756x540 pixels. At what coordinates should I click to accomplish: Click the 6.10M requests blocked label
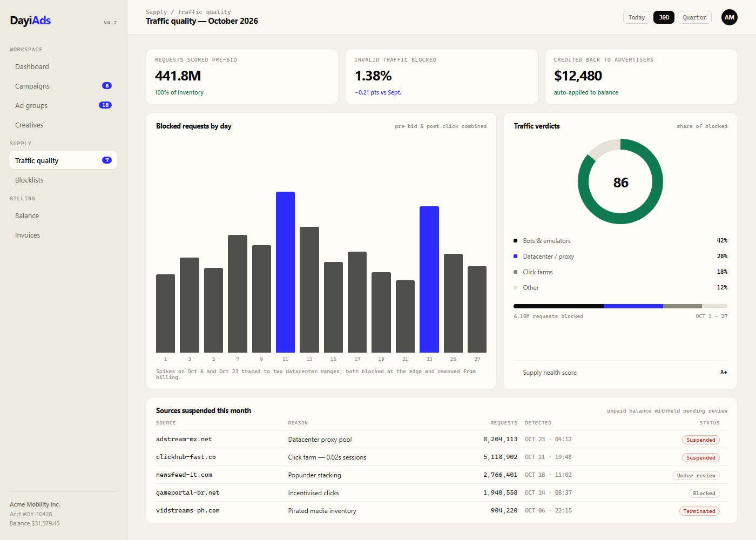548,316
